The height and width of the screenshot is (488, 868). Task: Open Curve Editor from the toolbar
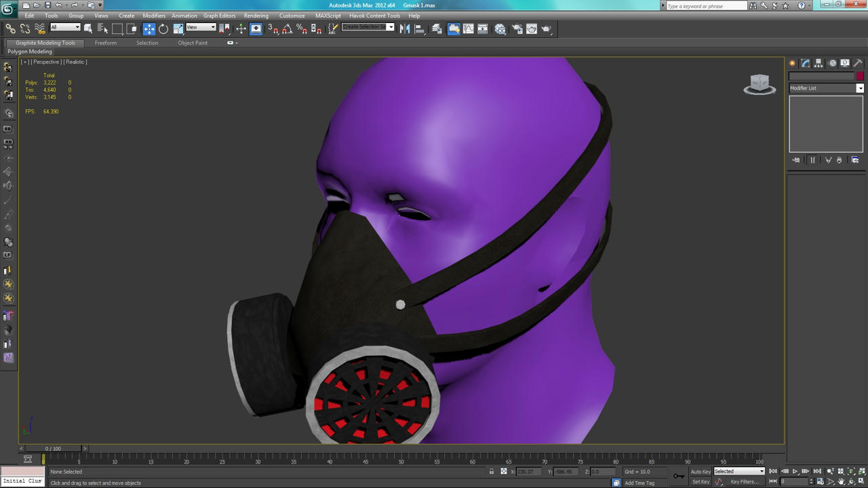(468, 28)
